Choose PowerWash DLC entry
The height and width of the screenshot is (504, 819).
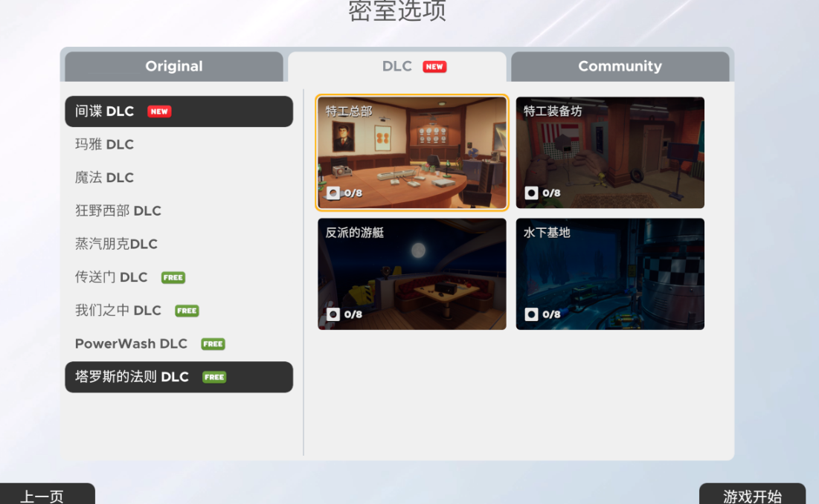click(179, 344)
